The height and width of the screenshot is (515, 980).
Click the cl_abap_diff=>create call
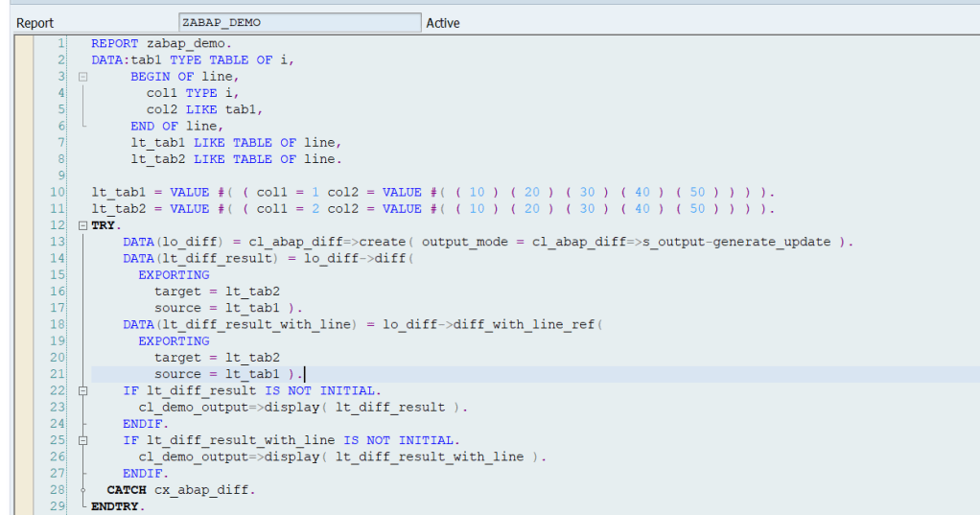[327, 242]
